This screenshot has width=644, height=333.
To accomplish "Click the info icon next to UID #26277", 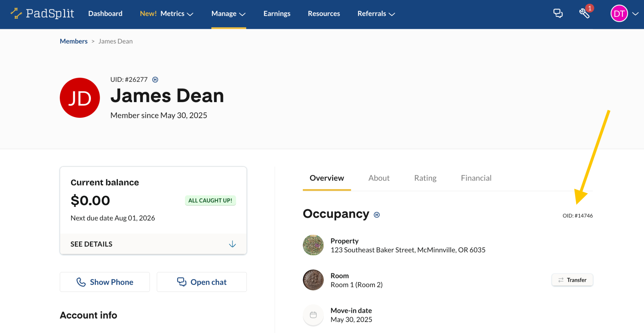I will (155, 80).
